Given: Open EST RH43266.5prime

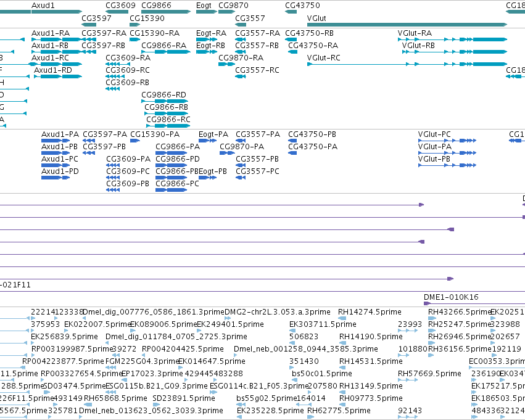Looking at the screenshot, I should pyautogui.click(x=460, y=312).
